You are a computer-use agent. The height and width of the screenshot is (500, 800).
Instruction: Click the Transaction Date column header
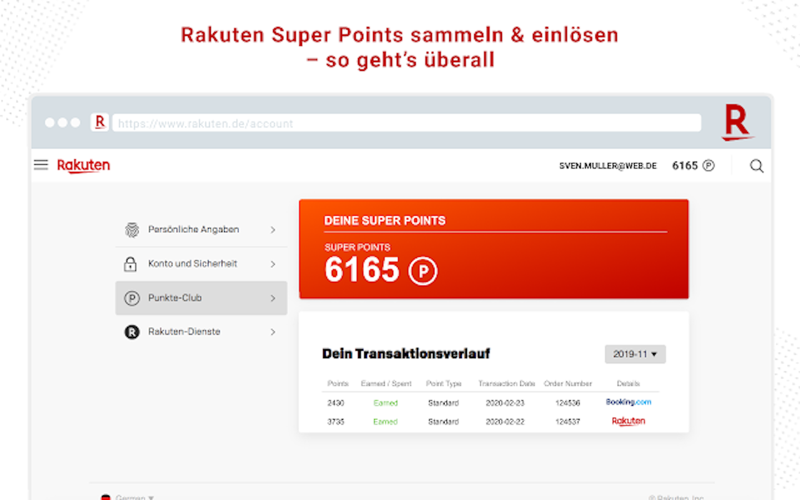pyautogui.click(x=507, y=384)
